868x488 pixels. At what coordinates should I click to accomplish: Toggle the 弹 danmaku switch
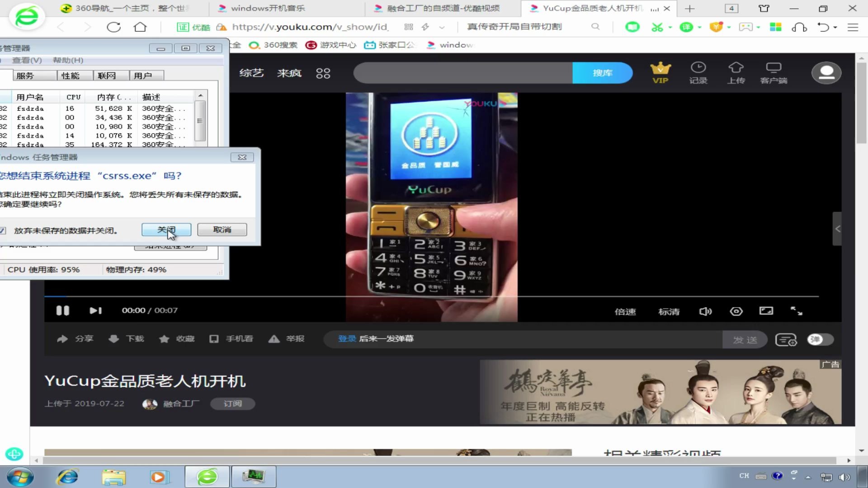(821, 339)
